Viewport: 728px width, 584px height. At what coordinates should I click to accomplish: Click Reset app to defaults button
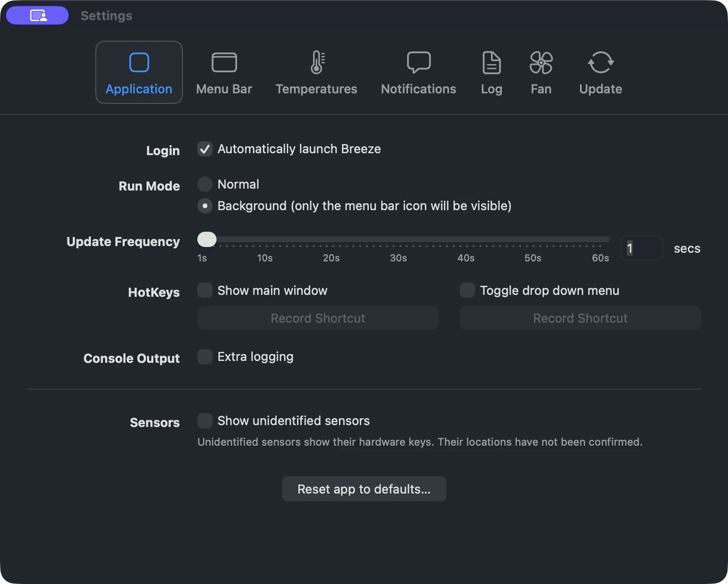(364, 489)
